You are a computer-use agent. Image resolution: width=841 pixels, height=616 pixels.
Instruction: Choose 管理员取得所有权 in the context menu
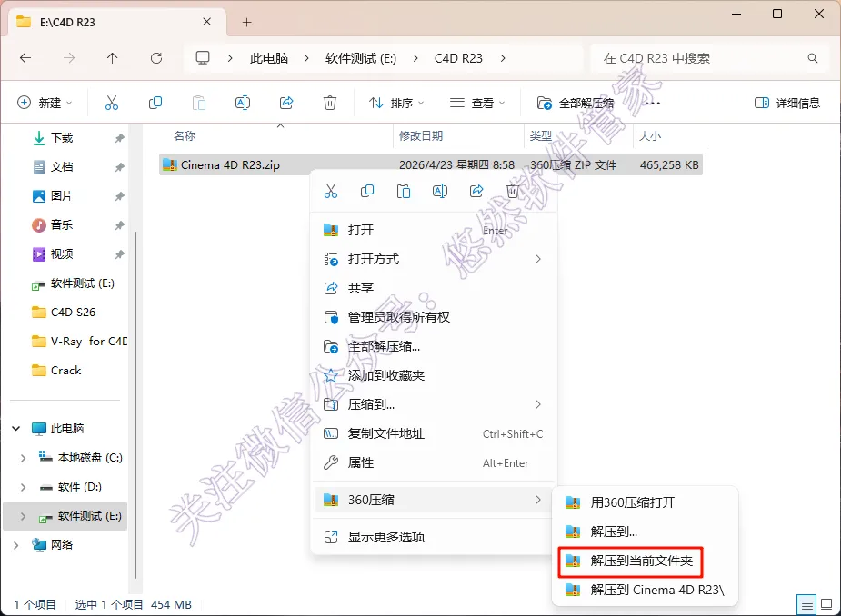coord(434,317)
